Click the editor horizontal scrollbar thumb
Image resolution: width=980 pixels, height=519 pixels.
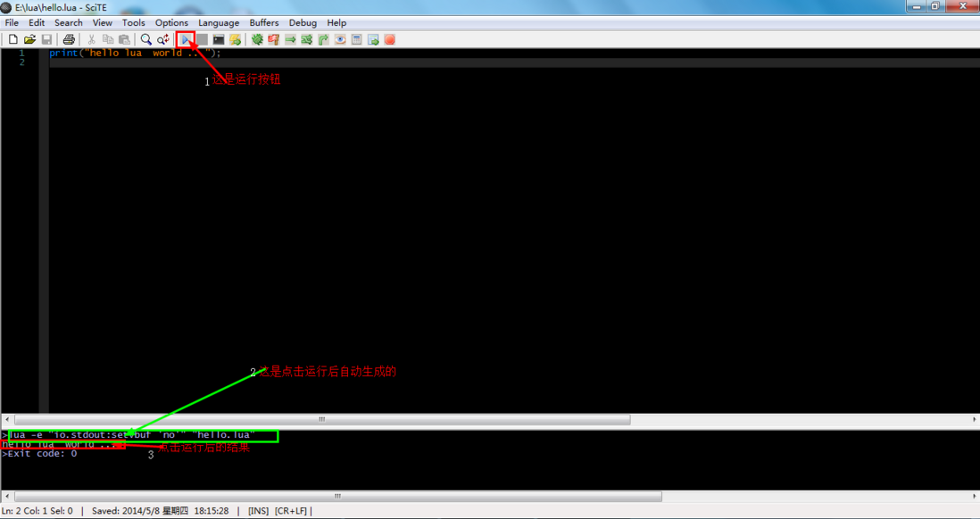click(x=322, y=420)
